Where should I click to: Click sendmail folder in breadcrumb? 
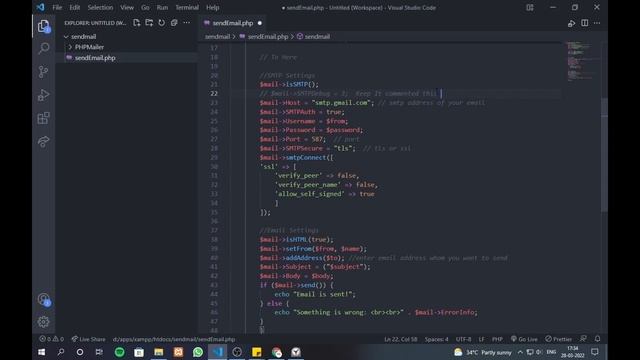(218, 36)
